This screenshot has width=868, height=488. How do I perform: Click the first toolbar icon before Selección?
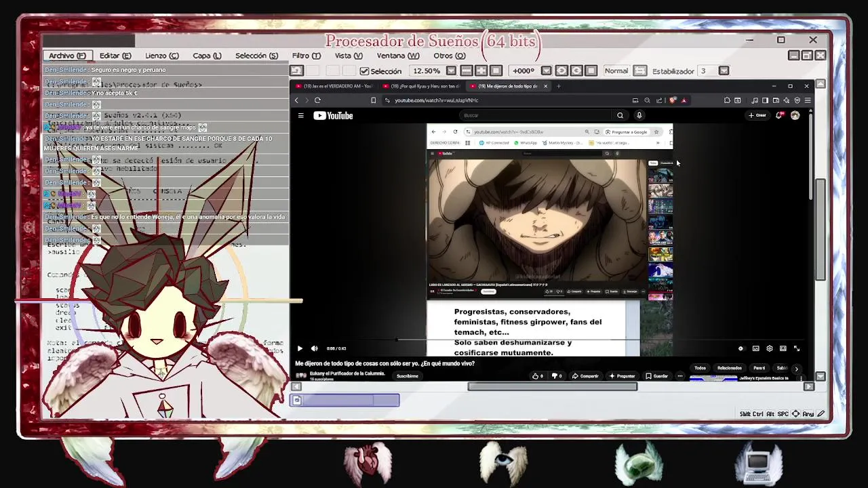point(296,70)
